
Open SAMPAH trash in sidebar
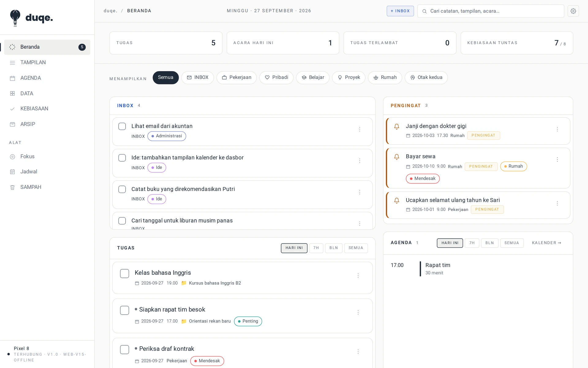point(47,187)
